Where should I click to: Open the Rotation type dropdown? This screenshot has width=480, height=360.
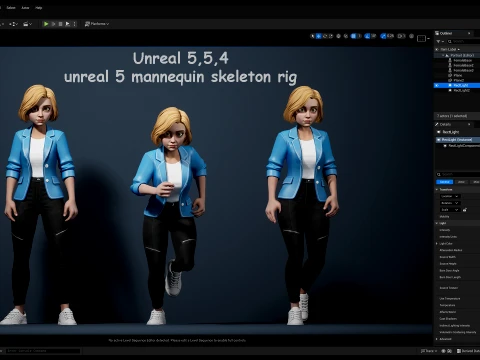tap(449, 203)
